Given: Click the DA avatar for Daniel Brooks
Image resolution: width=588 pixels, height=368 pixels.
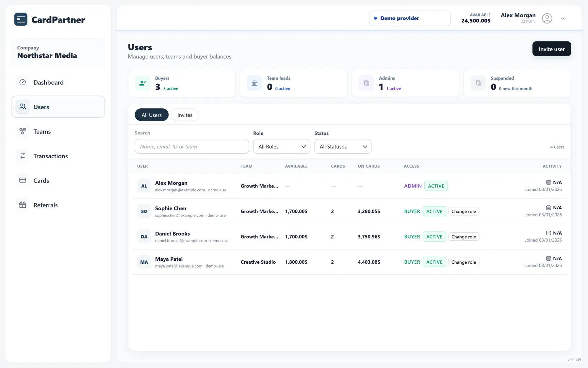Looking at the screenshot, I should click(144, 237).
